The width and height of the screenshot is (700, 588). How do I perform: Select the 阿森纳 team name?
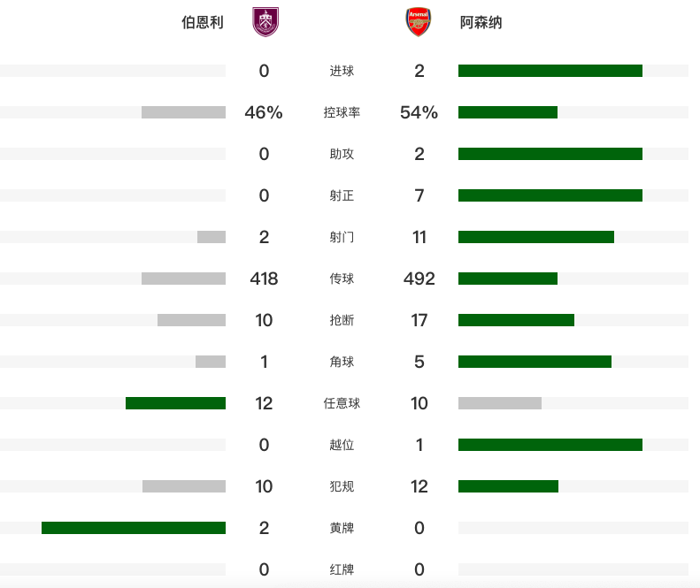(x=481, y=23)
